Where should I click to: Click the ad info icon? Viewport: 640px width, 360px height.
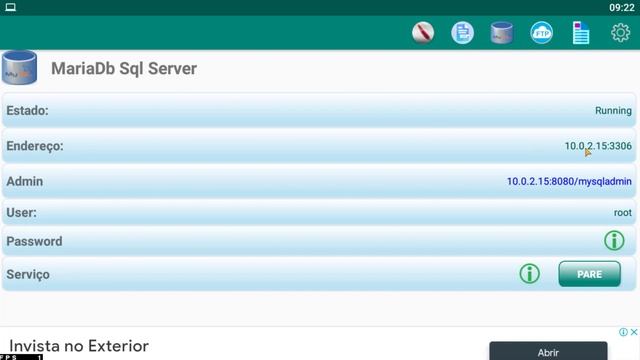tap(623, 332)
